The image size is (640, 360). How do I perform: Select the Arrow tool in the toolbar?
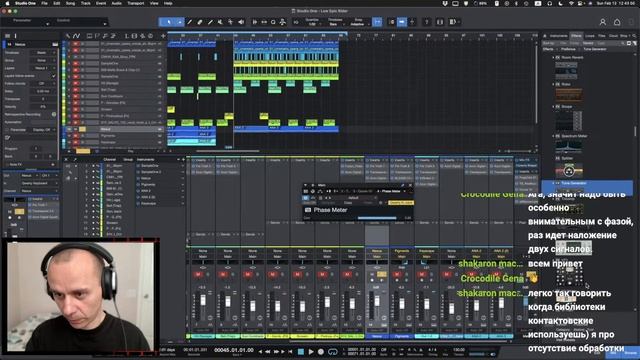coord(169,22)
